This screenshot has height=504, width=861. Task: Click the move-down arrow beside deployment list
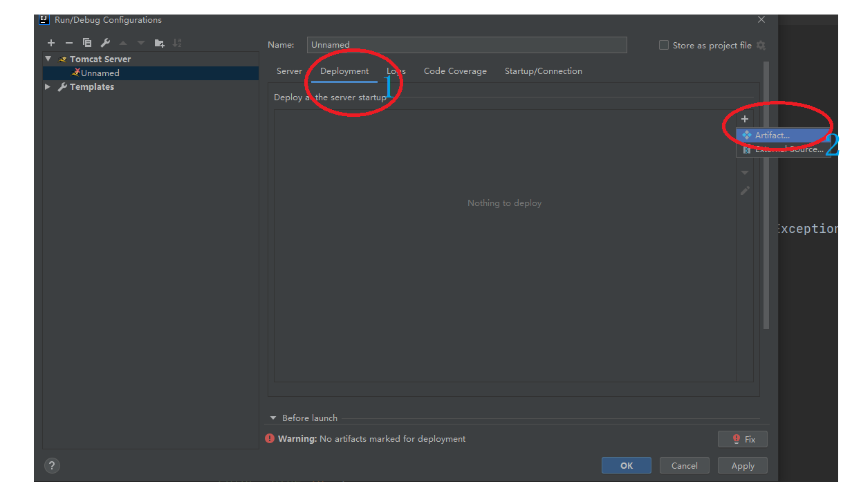[x=745, y=173]
